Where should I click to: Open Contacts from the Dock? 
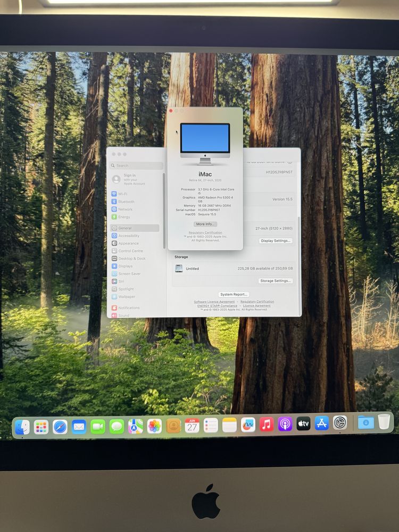coord(173,426)
